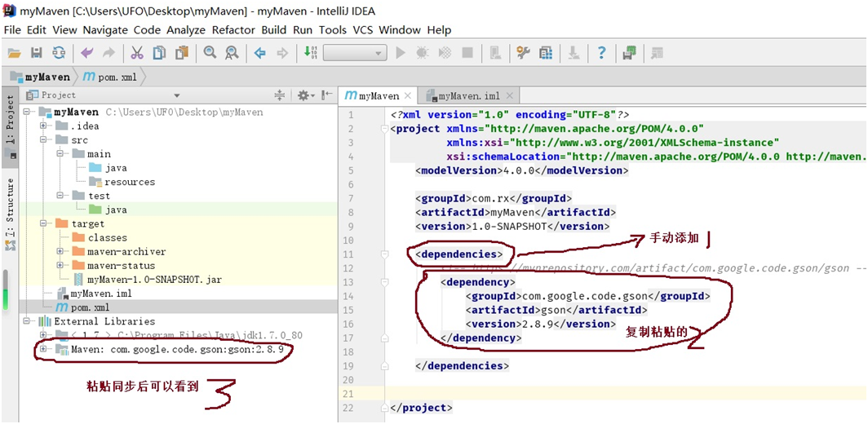Place cursor on empty line 21

(x=626, y=394)
